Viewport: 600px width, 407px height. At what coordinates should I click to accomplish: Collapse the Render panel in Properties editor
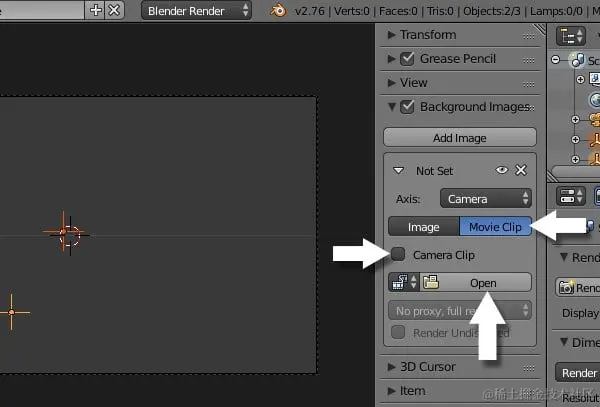coord(564,257)
